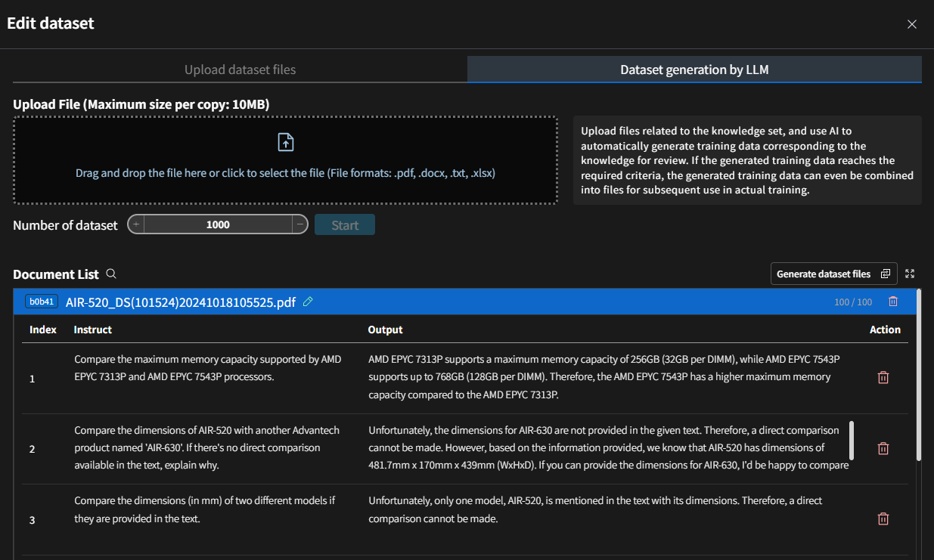Click the b0b41 ID badge
The width and height of the screenshot is (934, 560).
coord(41,302)
